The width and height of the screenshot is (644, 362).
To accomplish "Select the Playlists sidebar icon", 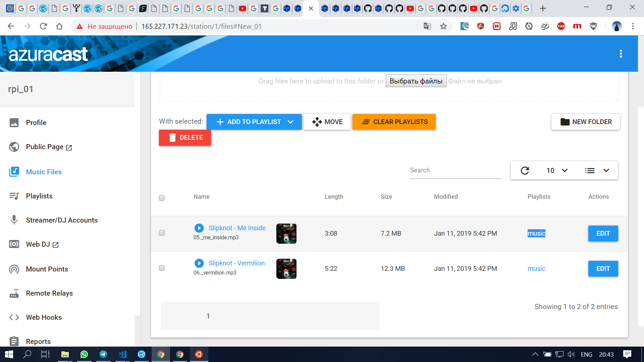I will (x=14, y=196).
